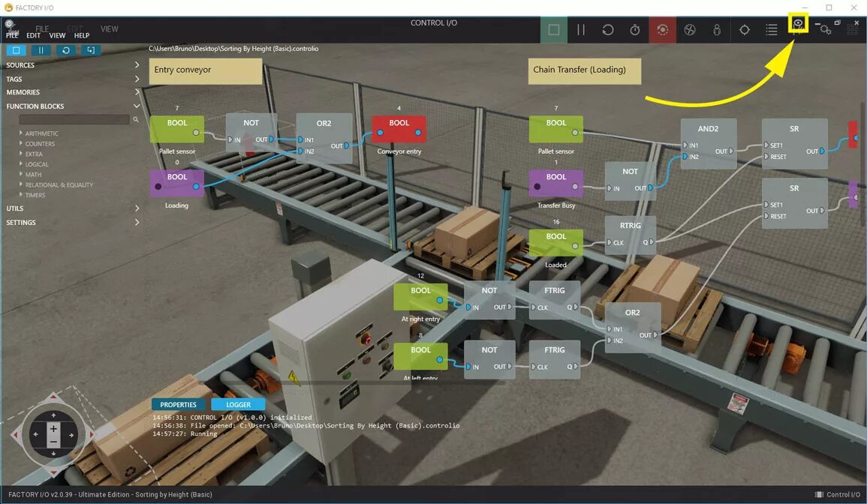Open the Control I/O EDIT menu
The width and height of the screenshot is (867, 504).
pos(33,35)
